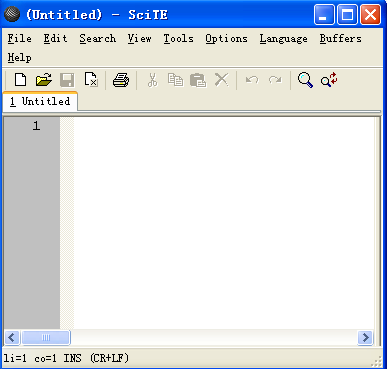Undo last action with the Undo arrow
The image size is (387, 369).
tap(252, 80)
